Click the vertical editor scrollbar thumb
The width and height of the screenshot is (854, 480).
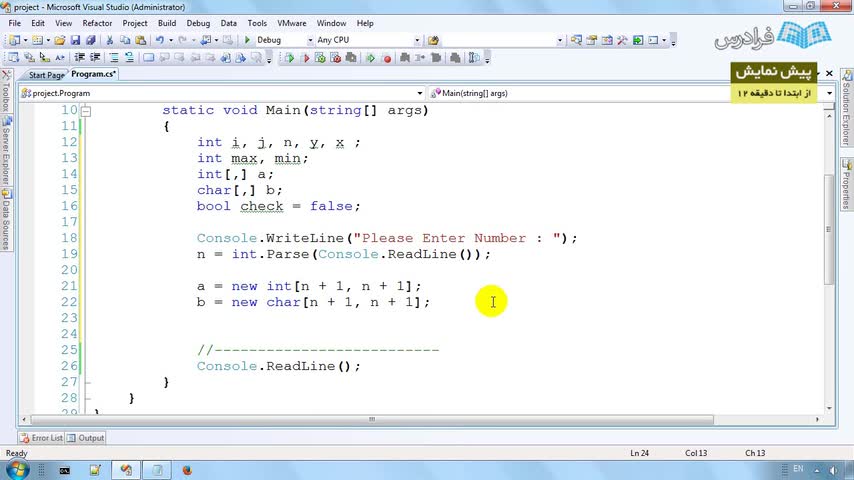click(x=828, y=229)
